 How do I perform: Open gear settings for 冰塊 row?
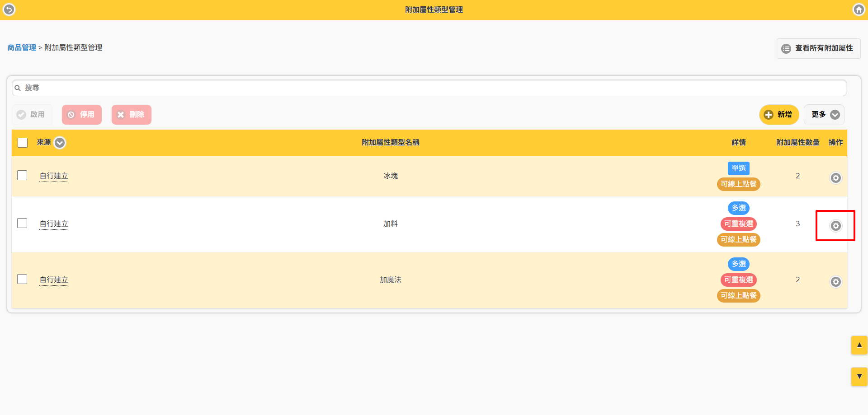tap(835, 178)
